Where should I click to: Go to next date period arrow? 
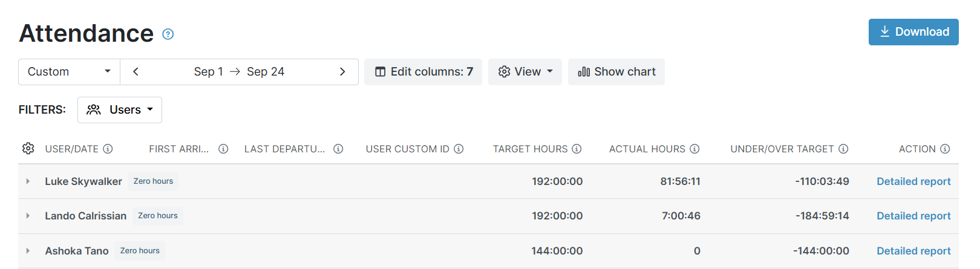click(342, 72)
